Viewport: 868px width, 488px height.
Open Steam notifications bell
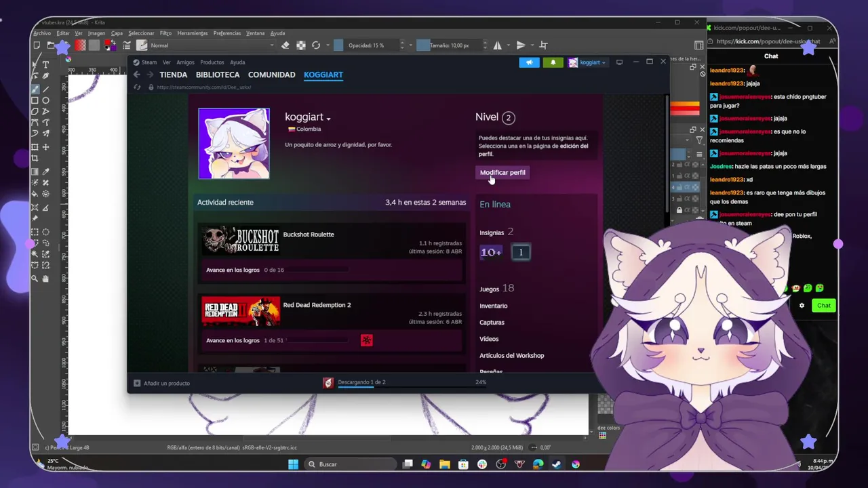553,62
